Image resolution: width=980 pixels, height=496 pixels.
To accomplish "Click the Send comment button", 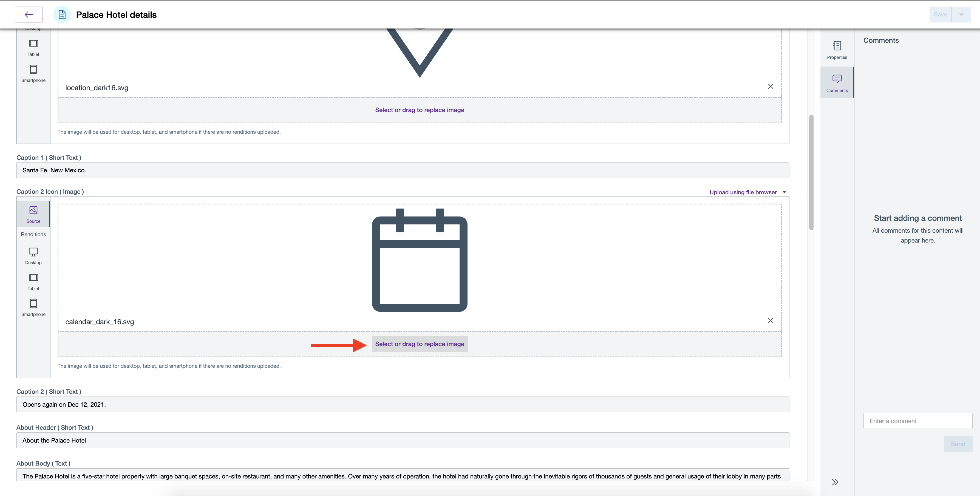I will tap(958, 444).
